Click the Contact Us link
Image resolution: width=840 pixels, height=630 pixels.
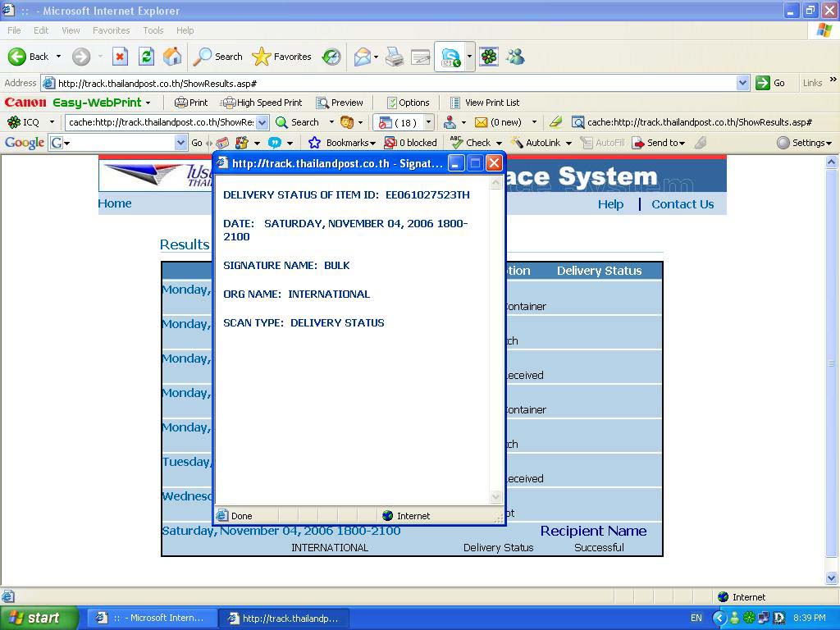pos(682,204)
